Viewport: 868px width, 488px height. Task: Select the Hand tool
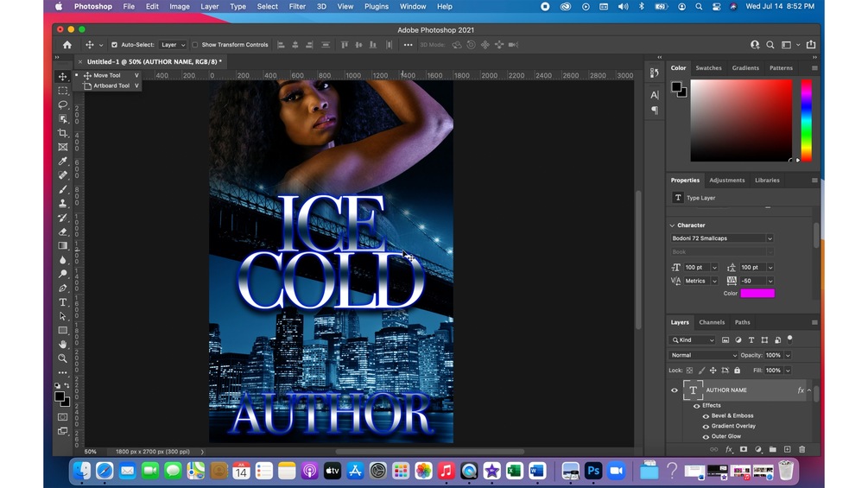click(62, 344)
